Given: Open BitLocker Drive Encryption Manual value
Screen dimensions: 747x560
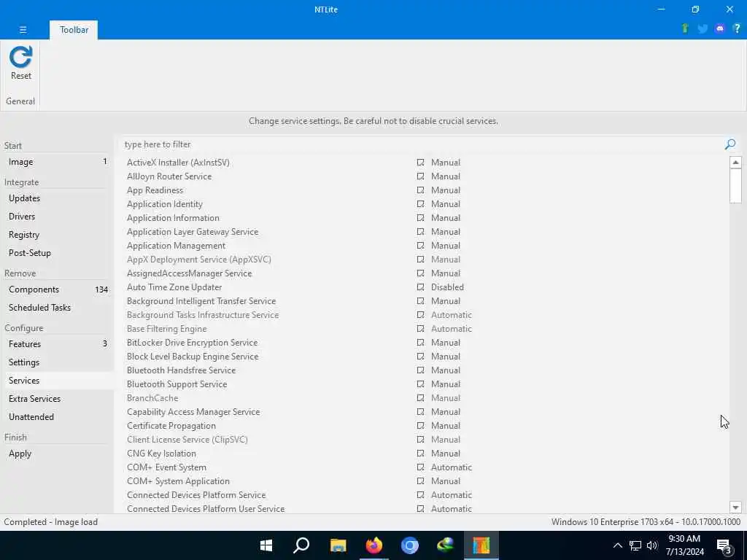Looking at the screenshot, I should click(446, 343).
